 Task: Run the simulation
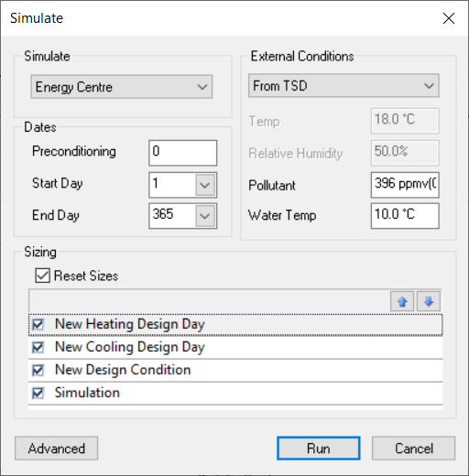click(x=319, y=449)
